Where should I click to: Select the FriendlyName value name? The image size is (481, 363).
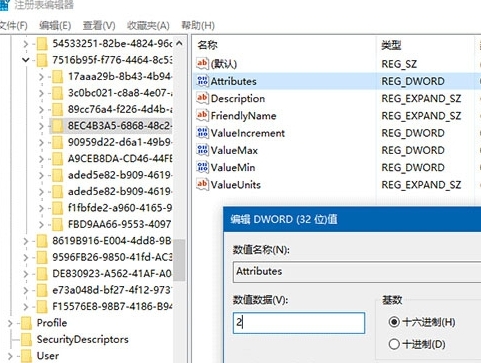click(x=243, y=116)
